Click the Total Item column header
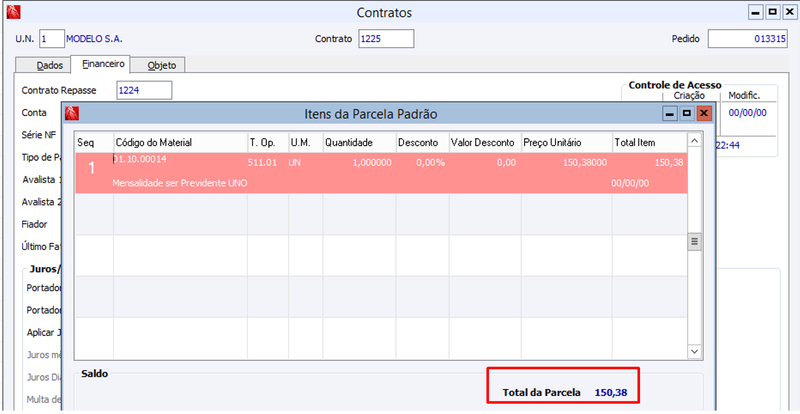This screenshot has height=414, width=800. pyautogui.click(x=649, y=143)
